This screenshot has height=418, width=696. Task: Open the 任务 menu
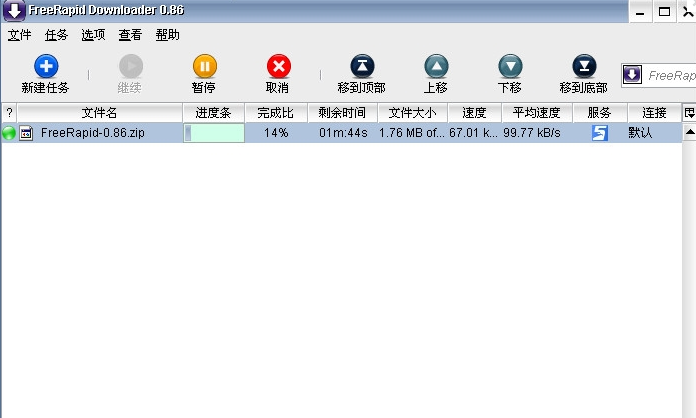(56, 35)
